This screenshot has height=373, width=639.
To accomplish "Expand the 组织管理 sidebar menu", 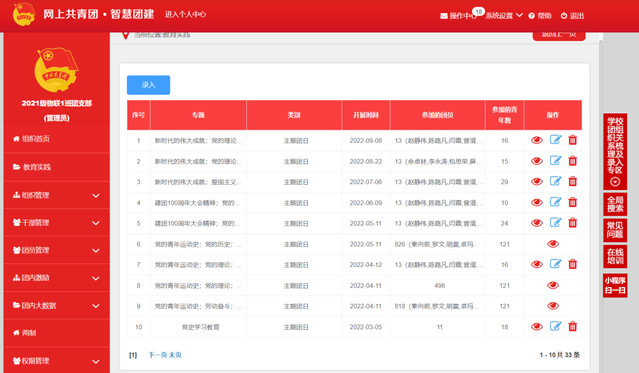I will click(x=57, y=195).
